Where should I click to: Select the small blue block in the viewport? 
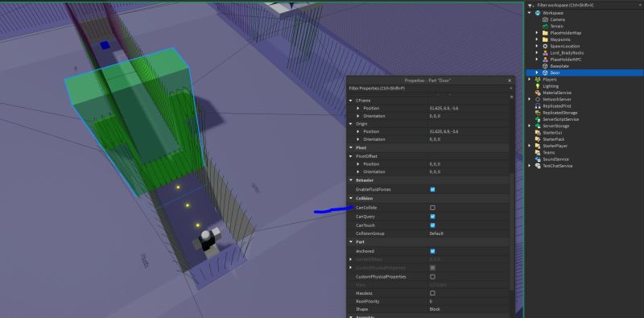click(x=105, y=45)
